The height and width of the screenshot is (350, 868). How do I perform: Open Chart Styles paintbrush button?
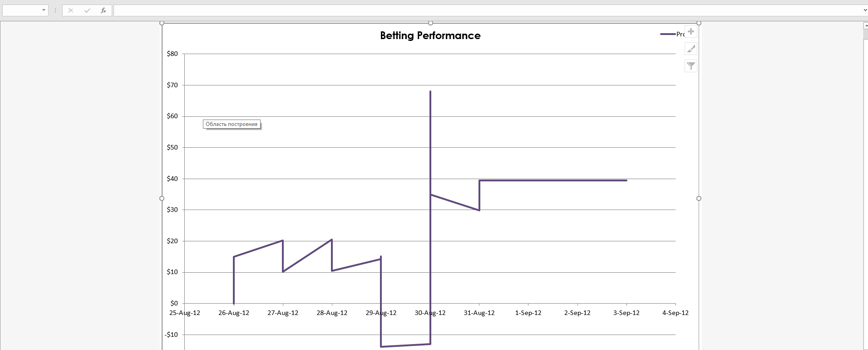(x=691, y=49)
